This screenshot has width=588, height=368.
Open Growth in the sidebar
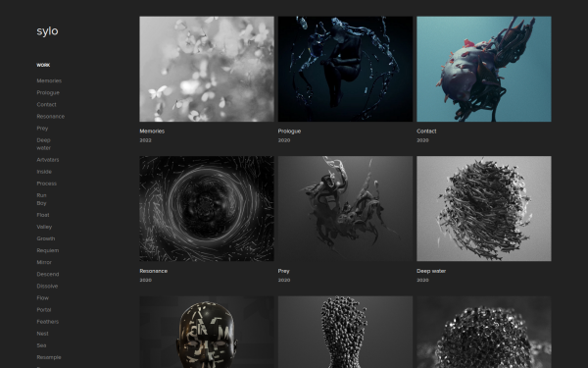[46, 238]
